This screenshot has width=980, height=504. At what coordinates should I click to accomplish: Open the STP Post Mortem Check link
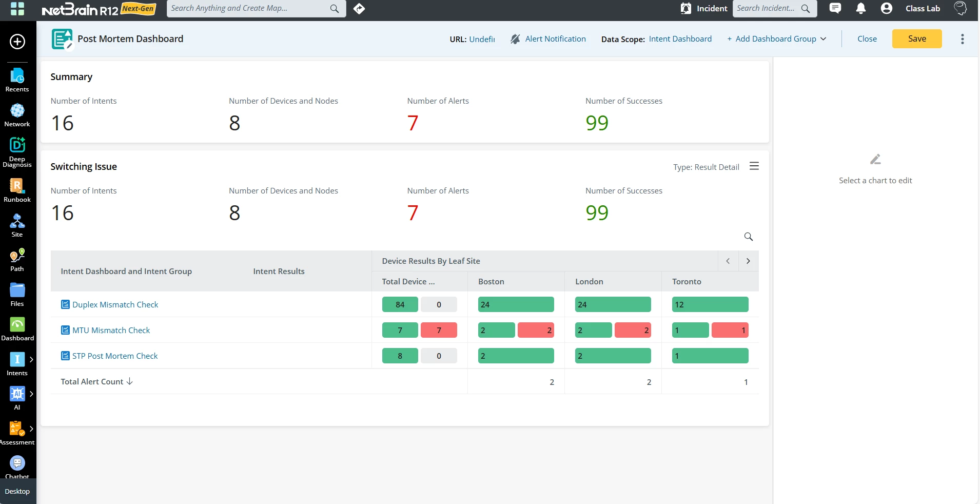click(115, 356)
